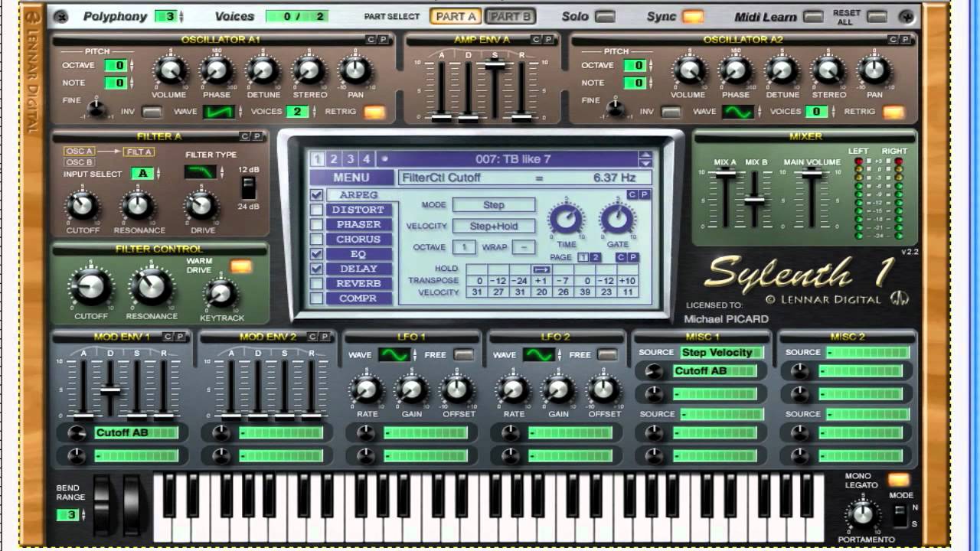Open LFO 1 wave selector
Image resolution: width=980 pixels, height=551 pixels.
pyautogui.click(x=394, y=355)
